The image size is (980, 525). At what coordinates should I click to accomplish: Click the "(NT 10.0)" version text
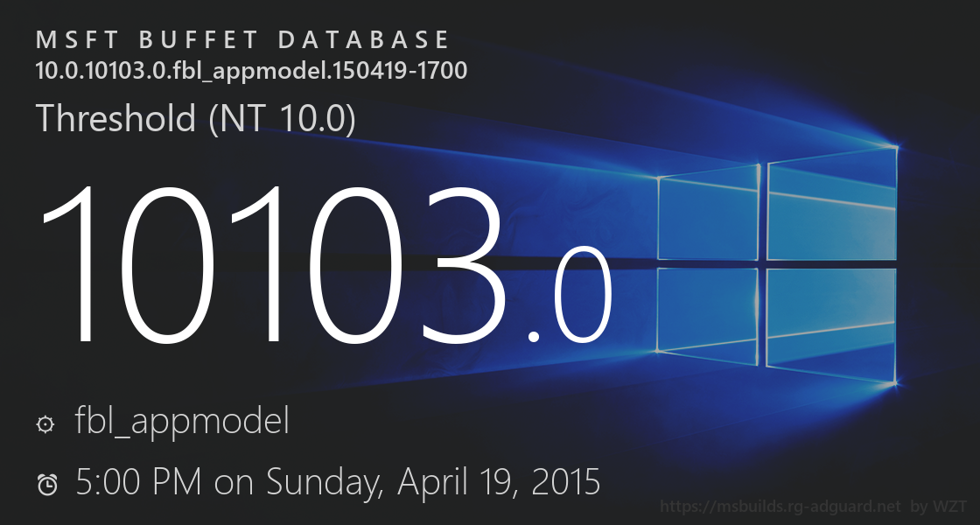282,119
